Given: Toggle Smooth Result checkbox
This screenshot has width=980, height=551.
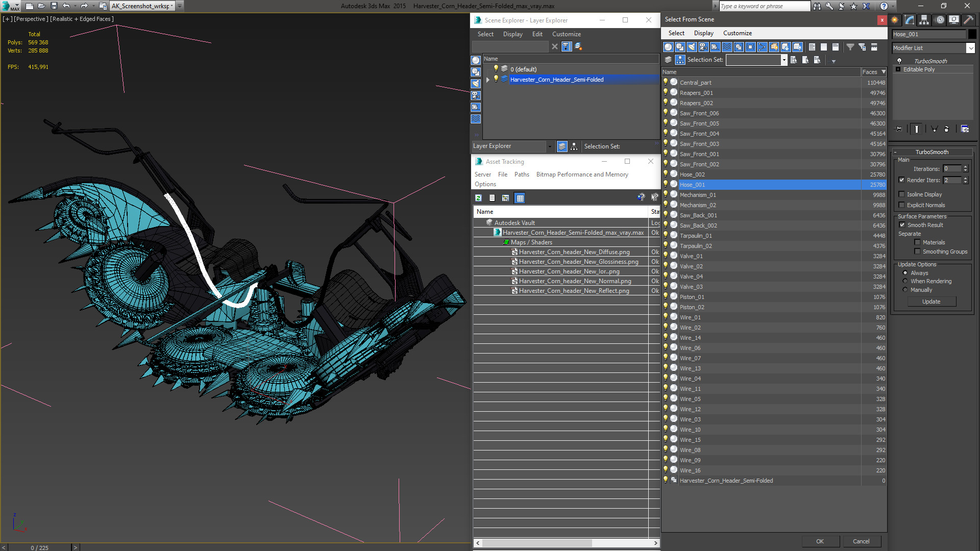Looking at the screenshot, I should coord(902,225).
